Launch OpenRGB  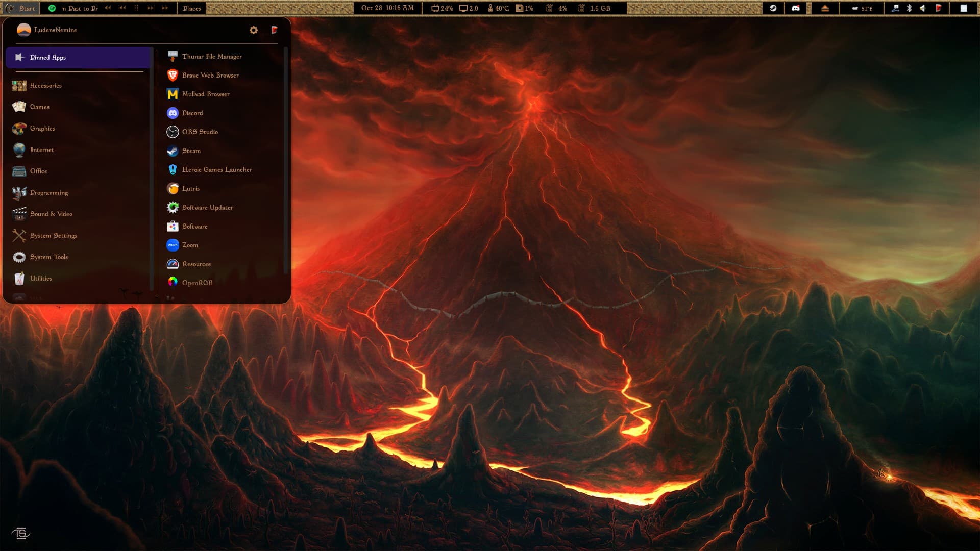click(197, 283)
